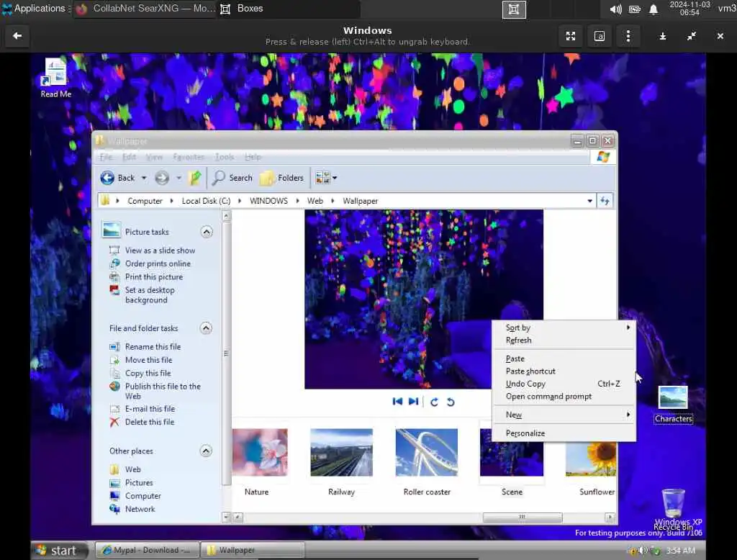Click the task pane scroll up arrow

226,216
